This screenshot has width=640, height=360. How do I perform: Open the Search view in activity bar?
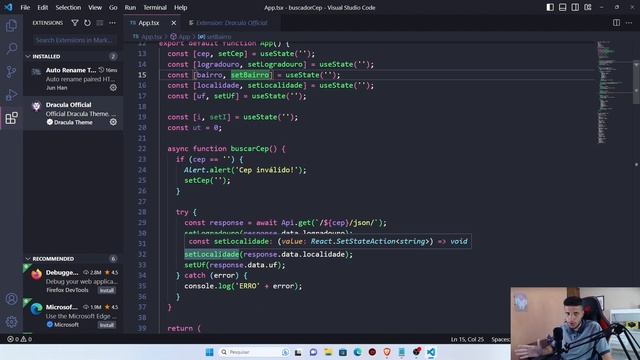click(11, 49)
